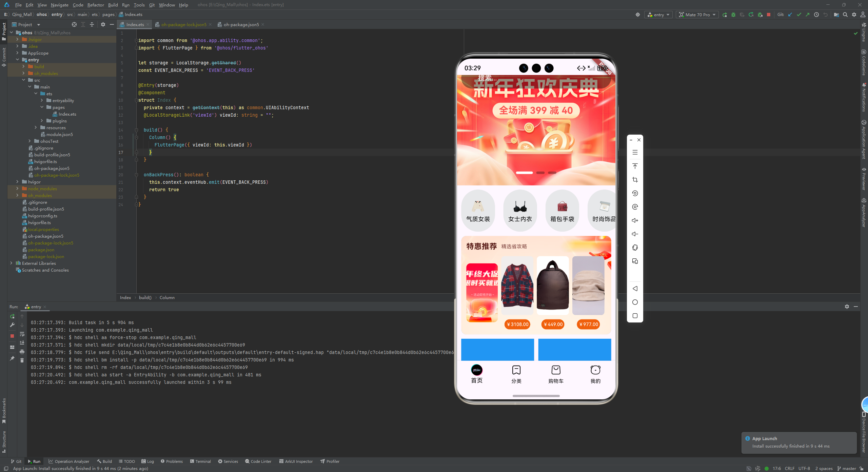Tap the 购物车 tab in emulator

(556, 374)
